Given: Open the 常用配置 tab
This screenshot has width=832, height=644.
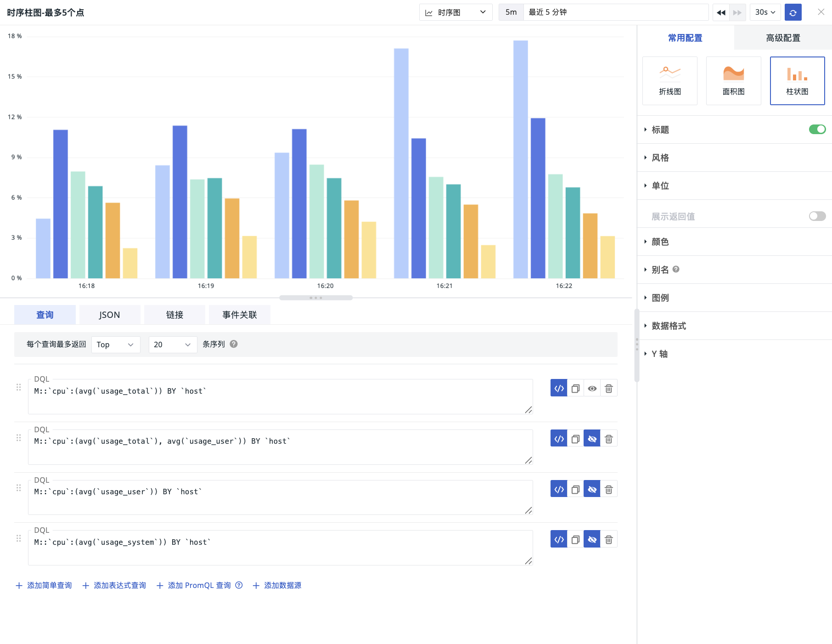Looking at the screenshot, I should coord(686,38).
